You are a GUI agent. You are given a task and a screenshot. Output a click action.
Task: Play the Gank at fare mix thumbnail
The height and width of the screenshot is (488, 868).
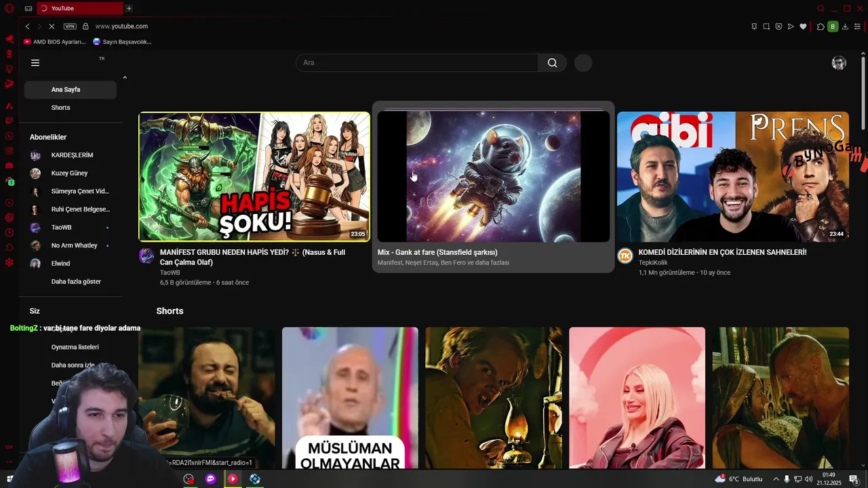point(494,176)
